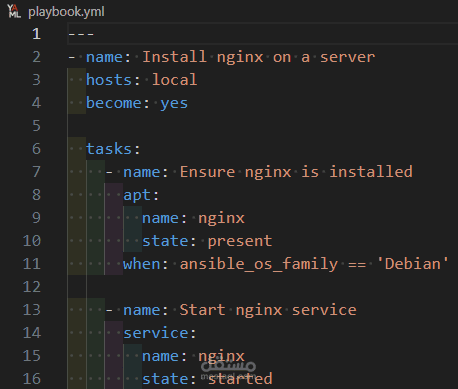Click the 'become' key on line 4
The height and width of the screenshot is (389, 458).
(114, 103)
